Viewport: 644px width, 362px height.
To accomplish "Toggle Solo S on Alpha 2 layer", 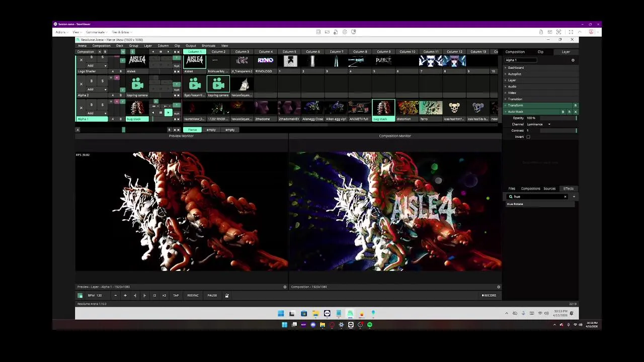I will pos(103,81).
